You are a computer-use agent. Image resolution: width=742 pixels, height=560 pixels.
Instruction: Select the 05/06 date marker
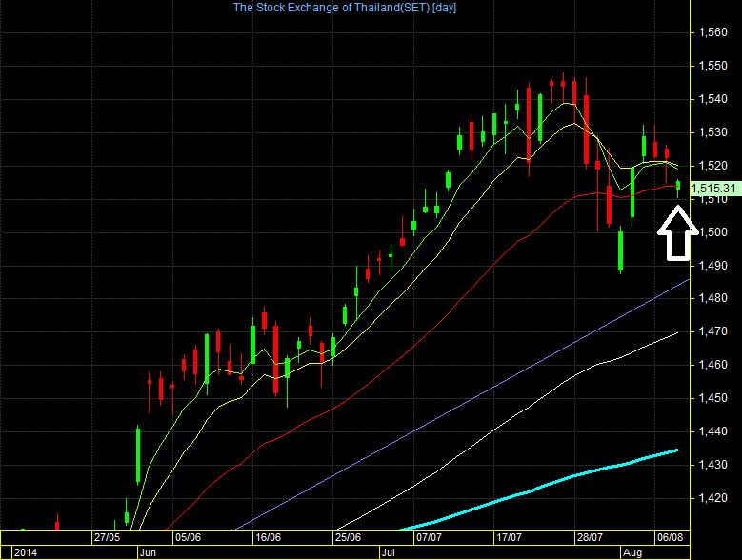(x=188, y=537)
